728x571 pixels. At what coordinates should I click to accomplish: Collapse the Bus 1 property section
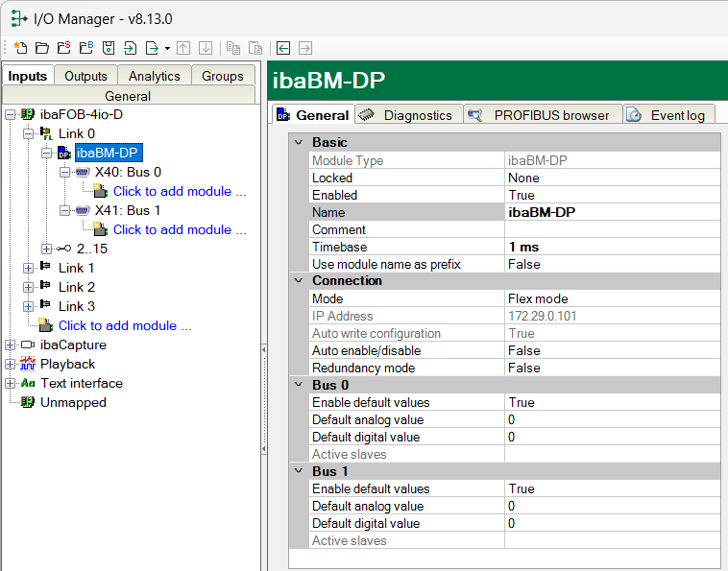coord(299,471)
